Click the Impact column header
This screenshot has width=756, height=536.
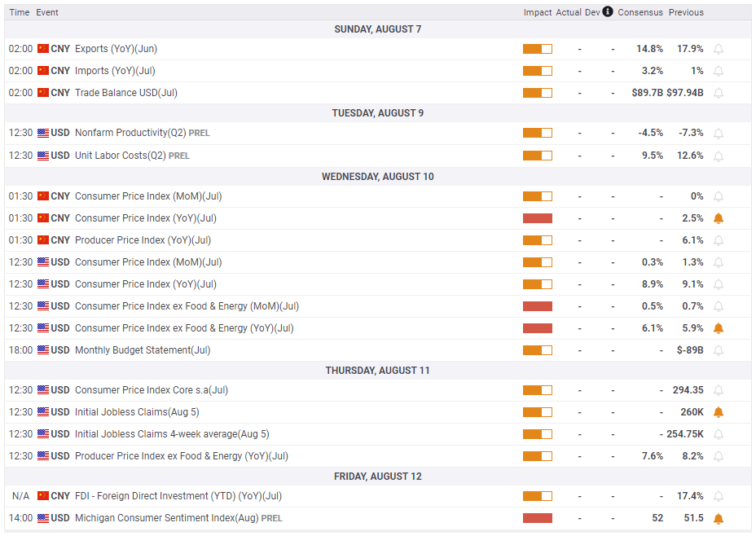(x=537, y=12)
